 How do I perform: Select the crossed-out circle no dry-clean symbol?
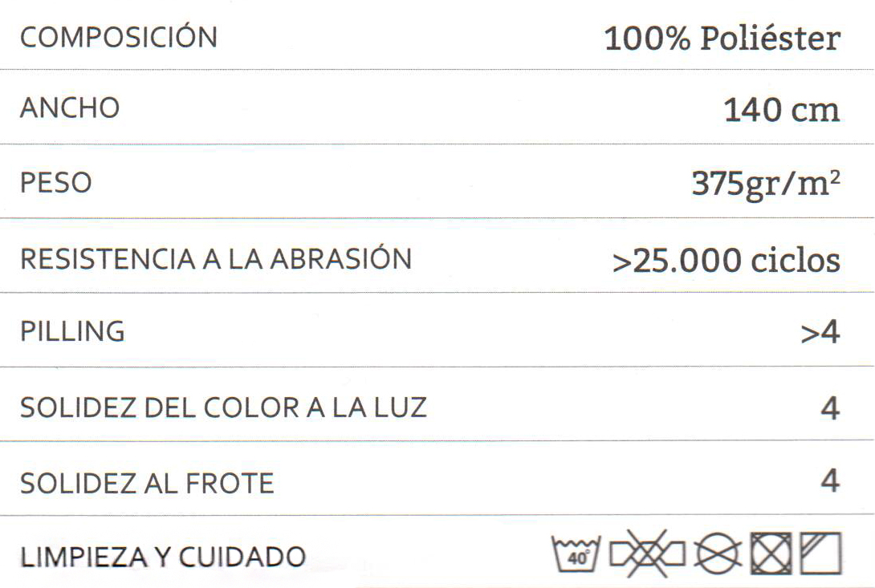[x=718, y=554]
